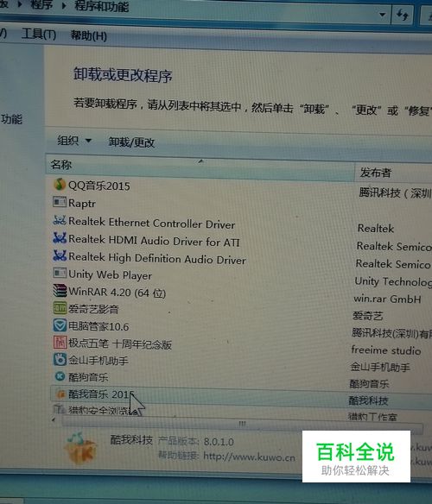The image size is (432, 504).
Task: Click the 酷我音乐 2015 icon
Action: pyautogui.click(x=60, y=394)
